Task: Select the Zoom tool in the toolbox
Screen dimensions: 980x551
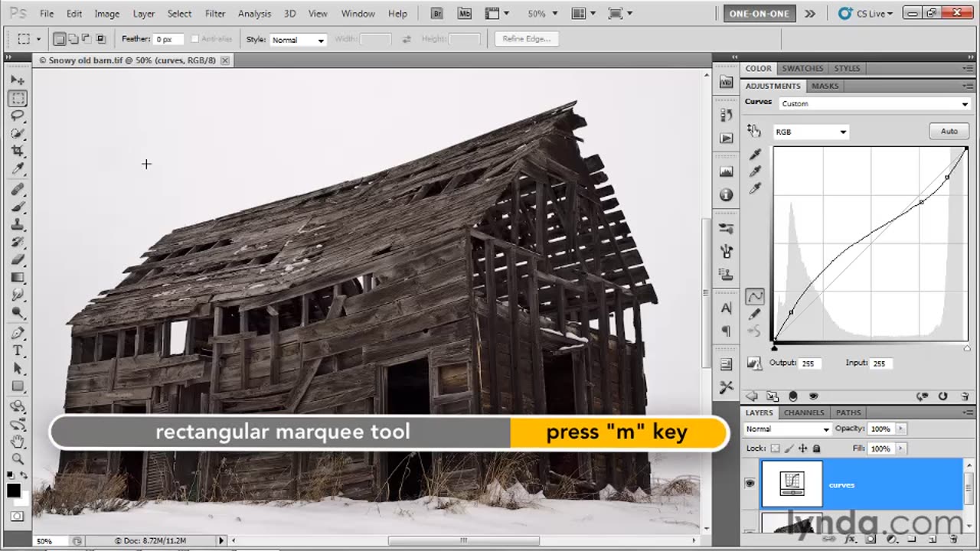Action: click(18, 459)
